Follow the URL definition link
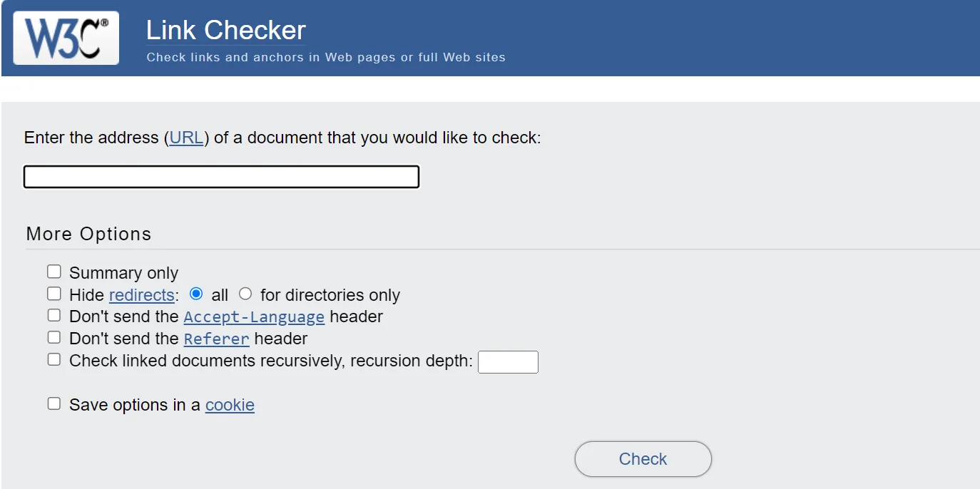 pyautogui.click(x=186, y=138)
